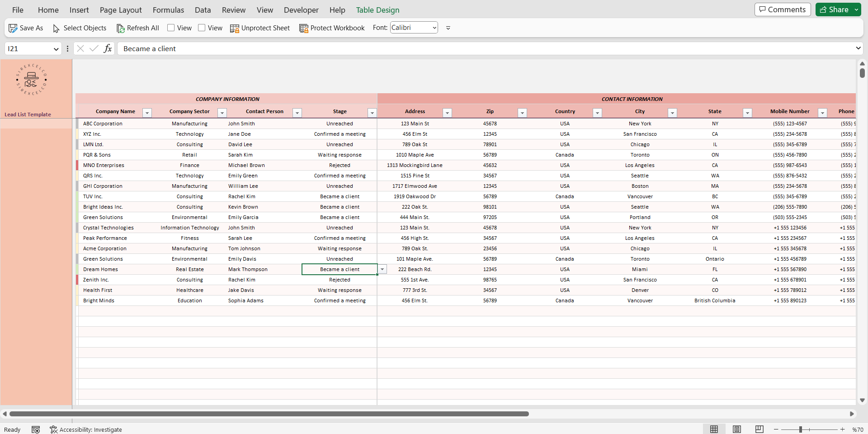Click the Insert Function fx icon

[108, 48]
